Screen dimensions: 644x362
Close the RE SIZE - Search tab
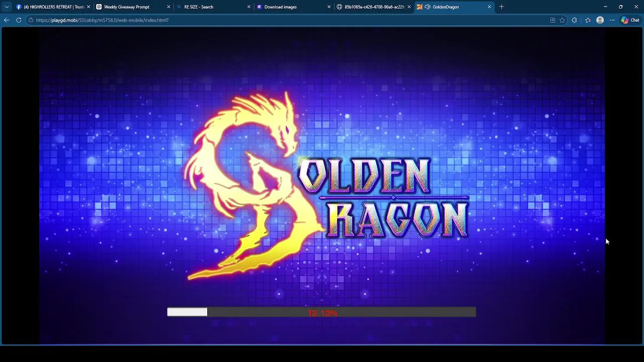coord(249,7)
